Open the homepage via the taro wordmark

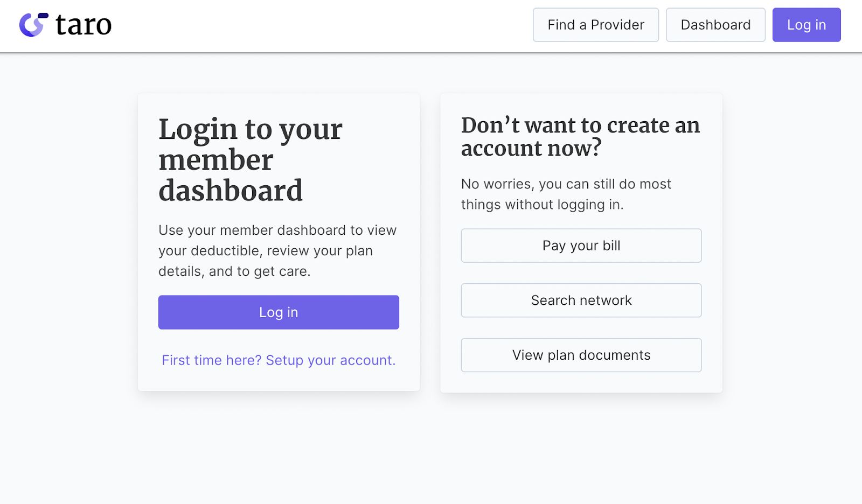(x=83, y=24)
